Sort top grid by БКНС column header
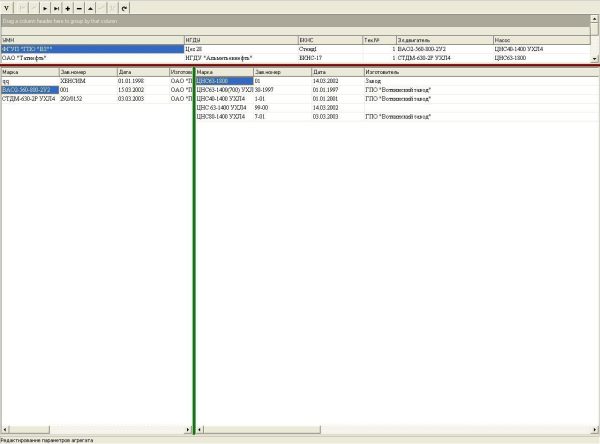Screen dimensions: 600x444 [x=330, y=40]
